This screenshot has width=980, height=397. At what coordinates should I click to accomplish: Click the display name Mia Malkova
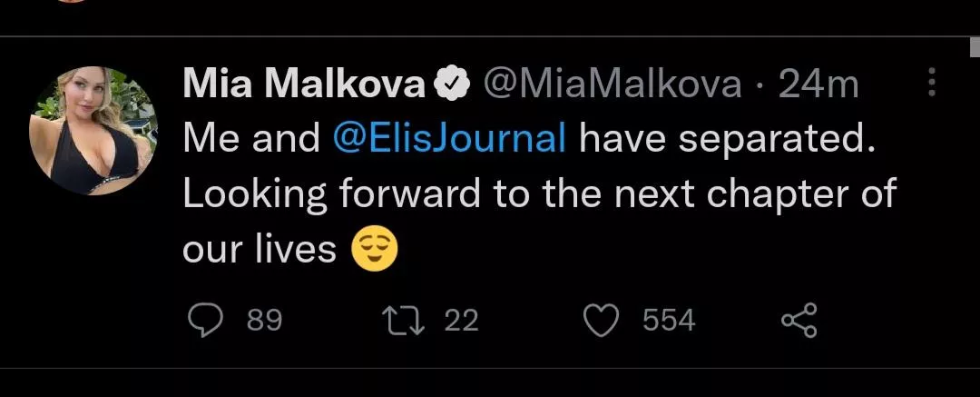[304, 86]
